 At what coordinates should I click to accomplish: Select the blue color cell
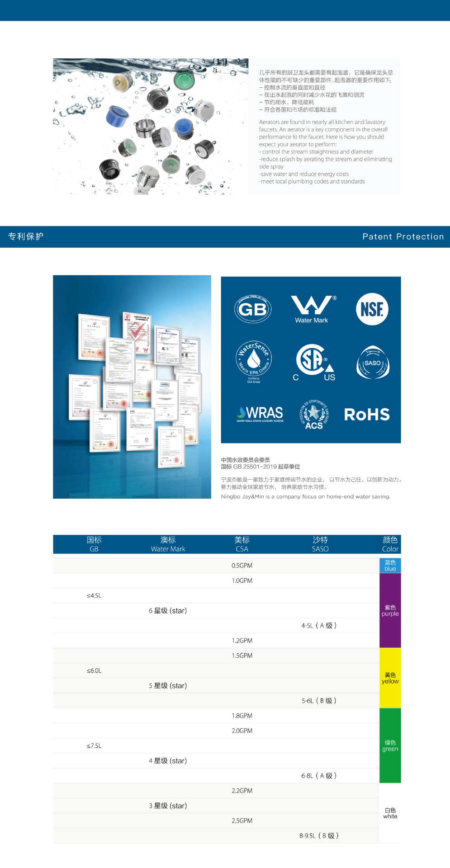pyautogui.click(x=390, y=566)
